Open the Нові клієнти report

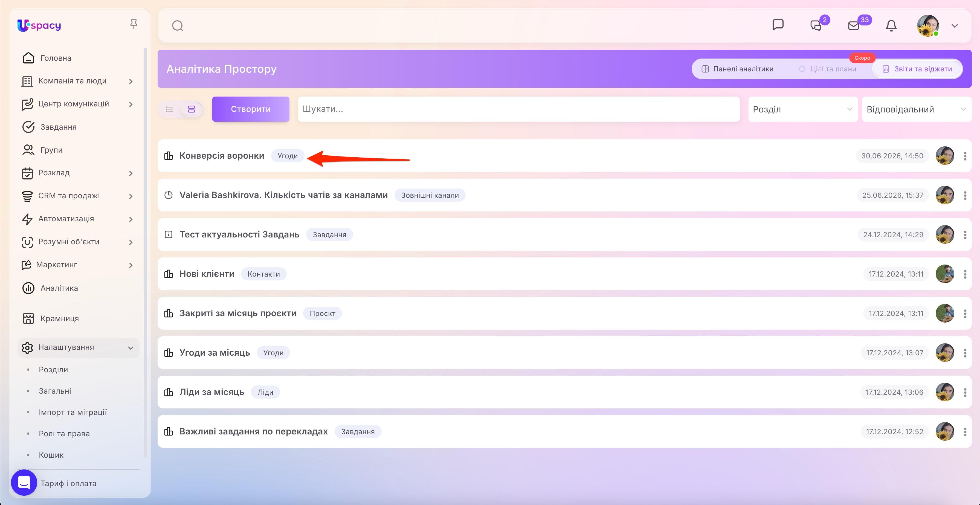[x=207, y=274]
